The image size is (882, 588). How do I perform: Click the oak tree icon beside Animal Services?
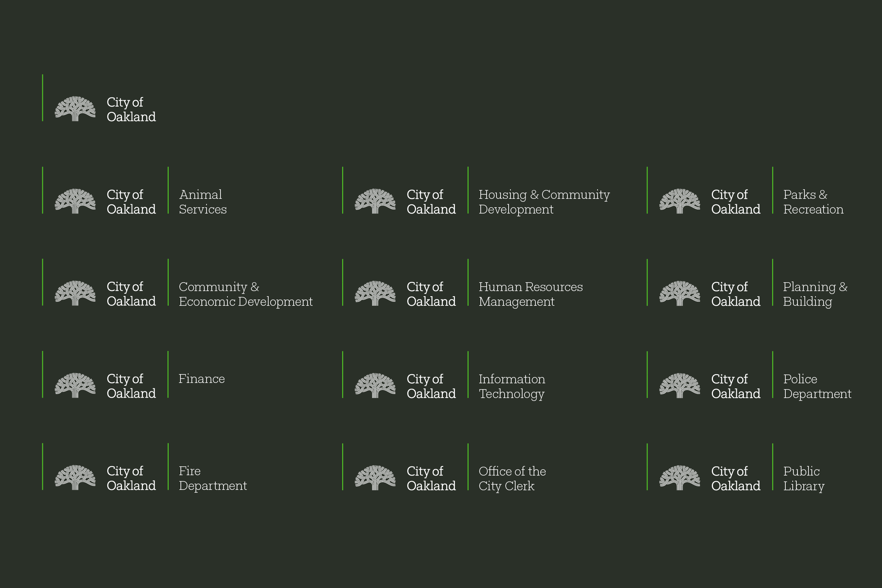(75, 201)
